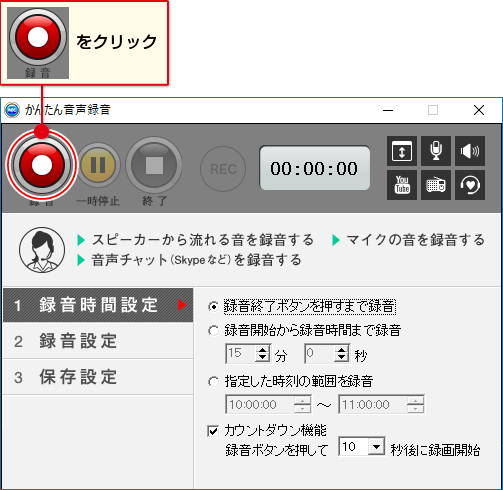
Task: Click the heart headset support icon
Action: point(470,185)
